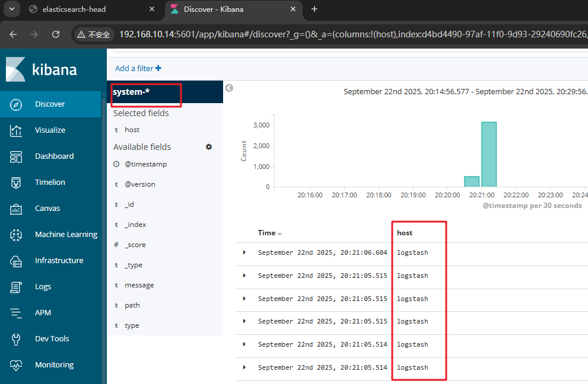Expand row with time 20:21:06.604
This screenshot has width=588, height=384.
[244, 252]
